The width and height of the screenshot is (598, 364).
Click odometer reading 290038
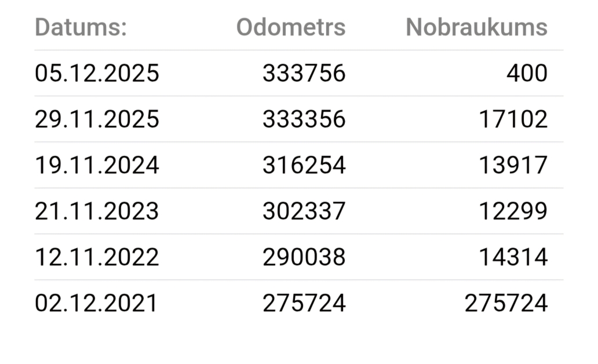pos(304,257)
